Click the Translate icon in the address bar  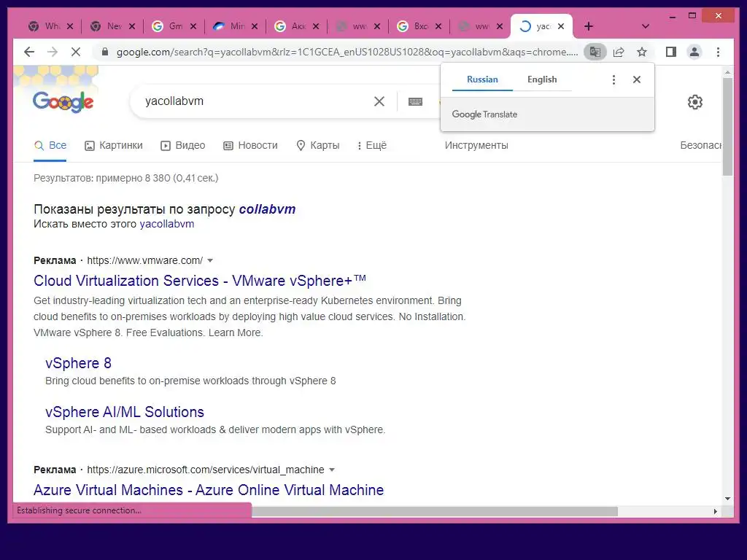[595, 52]
